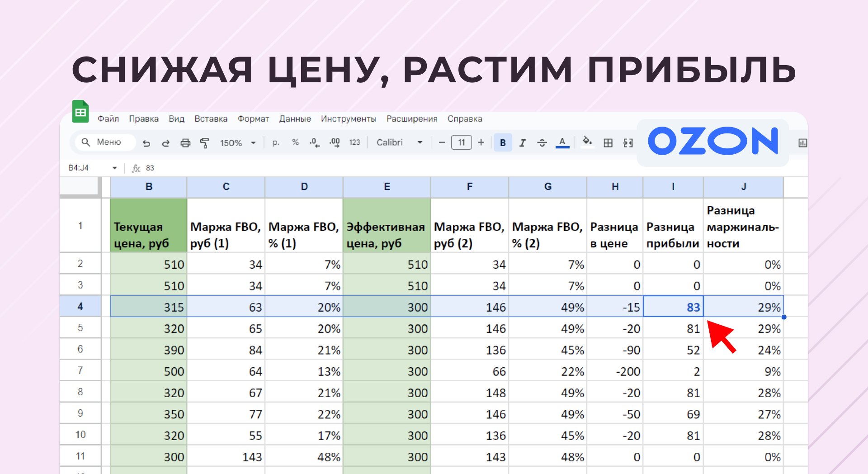The image size is (868, 474).
Task: Open the 150% zoom dropdown
Action: click(238, 143)
